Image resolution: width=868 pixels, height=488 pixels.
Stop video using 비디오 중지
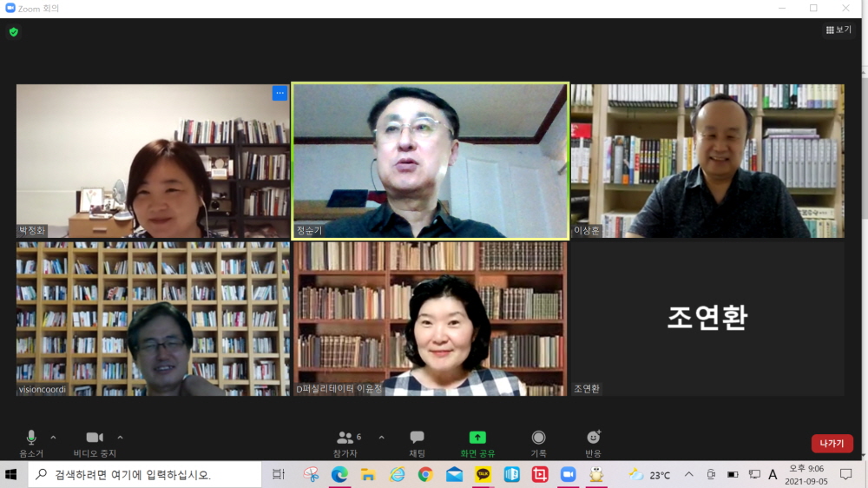click(95, 442)
